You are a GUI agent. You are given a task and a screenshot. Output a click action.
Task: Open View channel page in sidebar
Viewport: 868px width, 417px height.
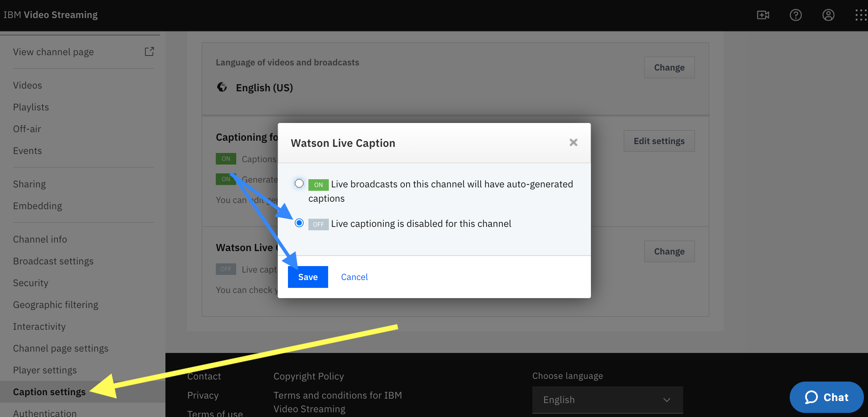tap(53, 52)
